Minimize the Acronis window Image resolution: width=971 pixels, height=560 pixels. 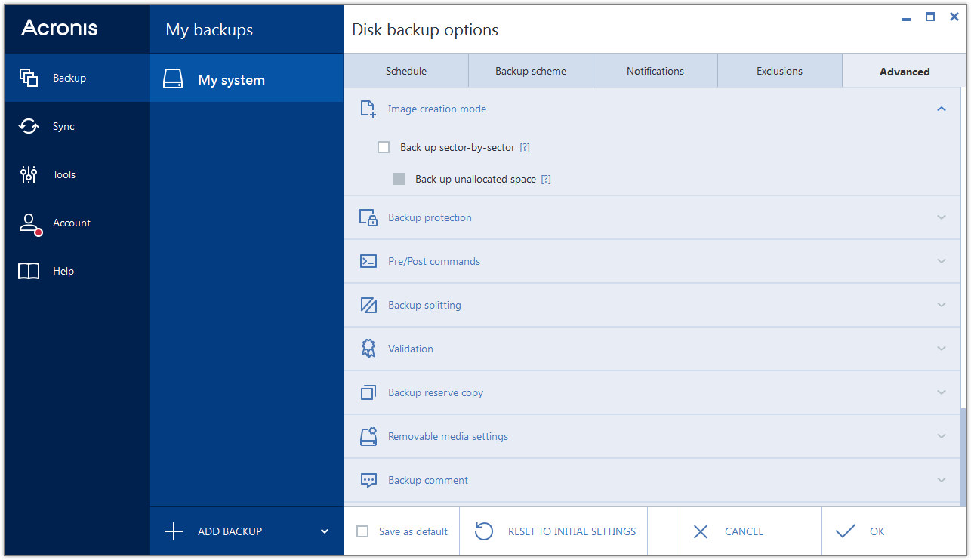point(906,20)
